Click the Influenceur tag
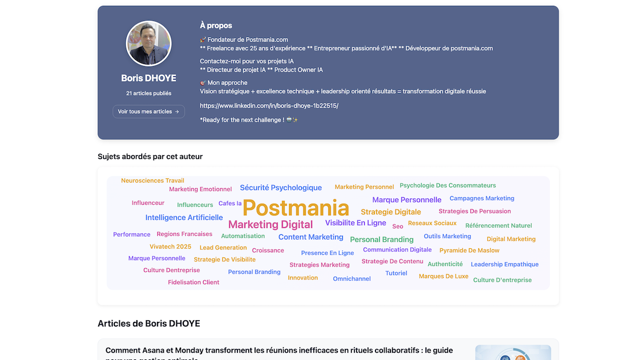This screenshot has width=644, height=360. (148, 203)
